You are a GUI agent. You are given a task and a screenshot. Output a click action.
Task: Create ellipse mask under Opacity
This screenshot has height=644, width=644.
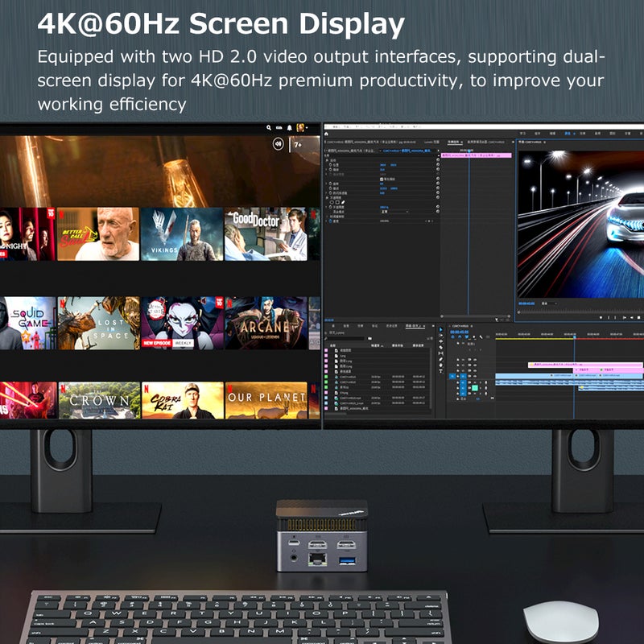coord(332,202)
